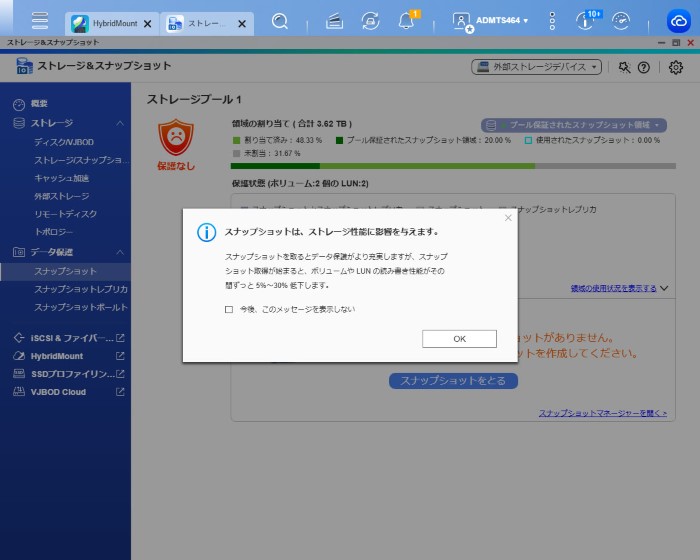700x560 pixels.
Task: Open the notifications bell icon
Action: [406, 21]
